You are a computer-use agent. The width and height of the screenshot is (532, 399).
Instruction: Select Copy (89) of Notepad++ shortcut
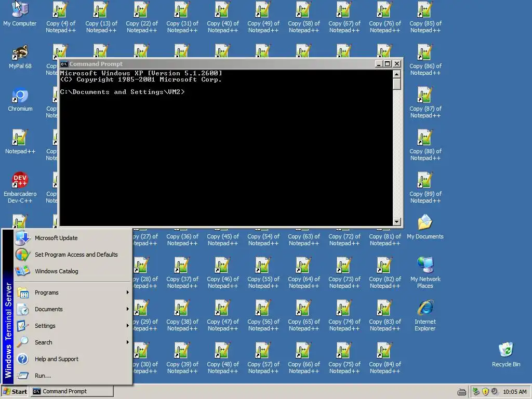(425, 188)
